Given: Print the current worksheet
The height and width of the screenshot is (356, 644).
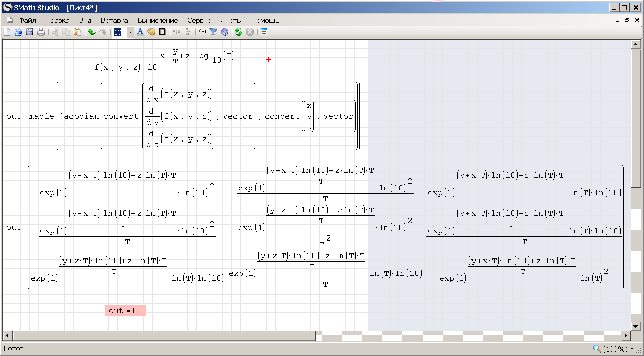Looking at the screenshot, I should 41,32.
